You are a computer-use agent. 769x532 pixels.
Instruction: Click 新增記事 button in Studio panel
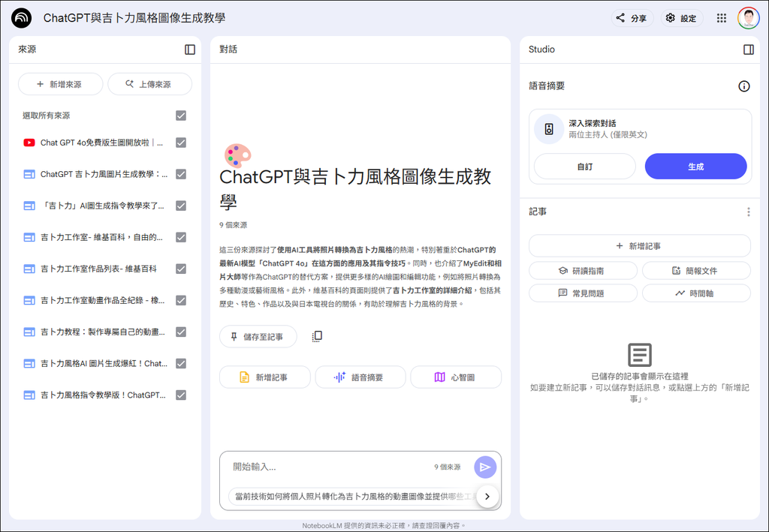640,246
